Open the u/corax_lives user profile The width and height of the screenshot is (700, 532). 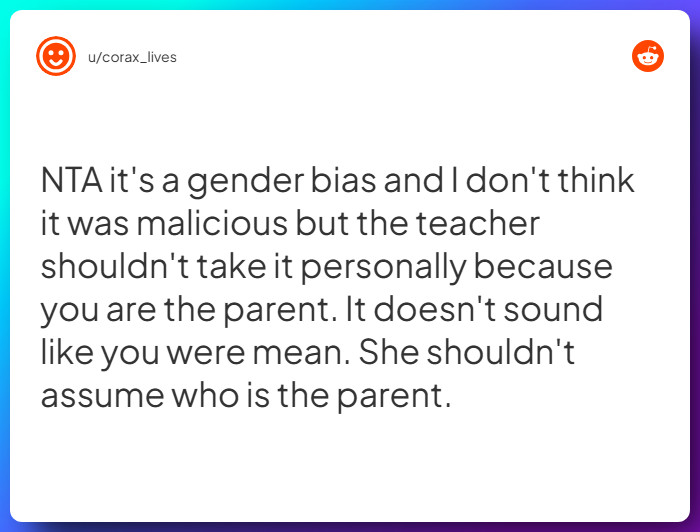[132, 57]
